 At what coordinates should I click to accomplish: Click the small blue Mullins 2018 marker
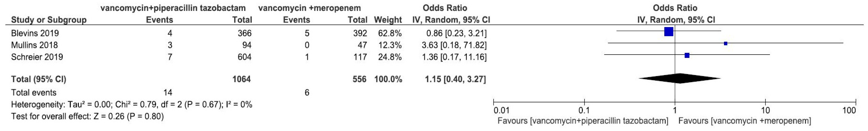point(725,44)
